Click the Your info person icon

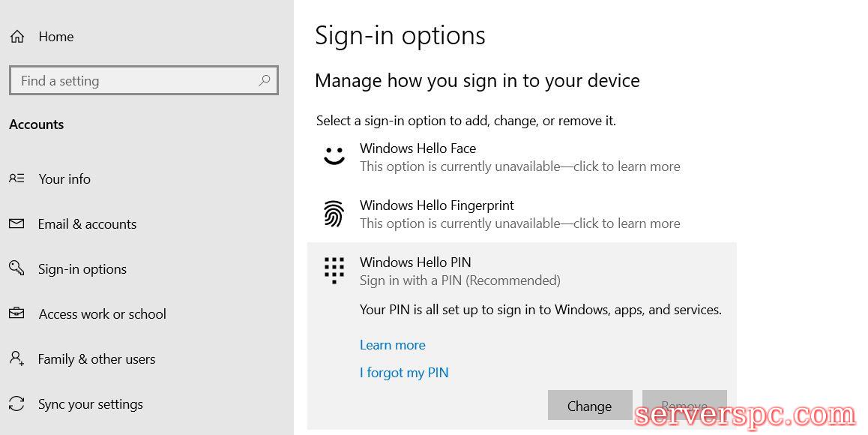point(16,178)
